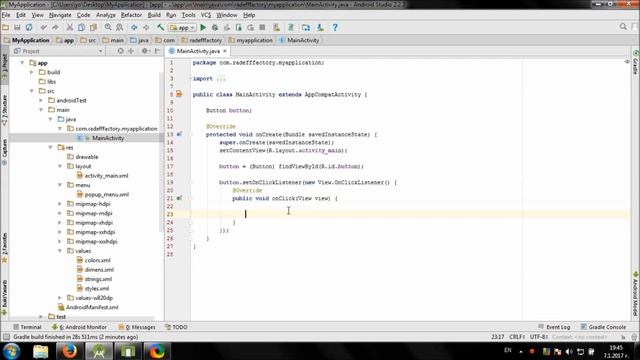Toggle the Gradle Console tool window
Image resolution: width=640 pixels, height=360 pixels.
pyautogui.click(x=603, y=327)
